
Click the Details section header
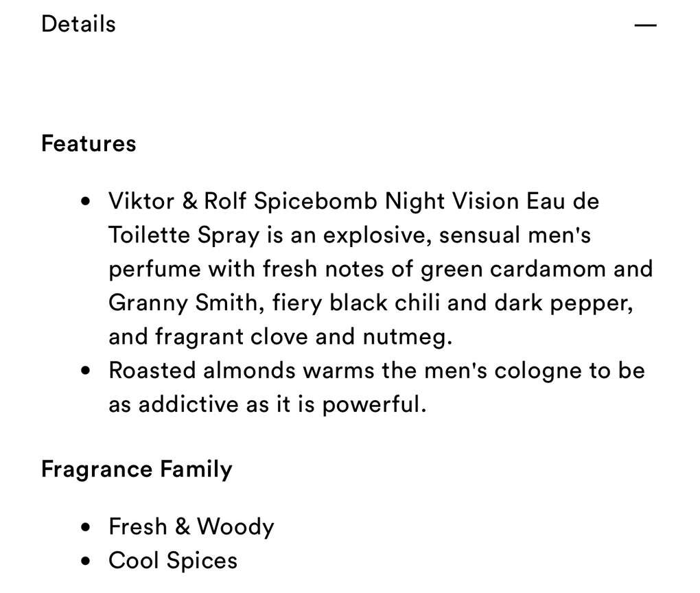78,24
